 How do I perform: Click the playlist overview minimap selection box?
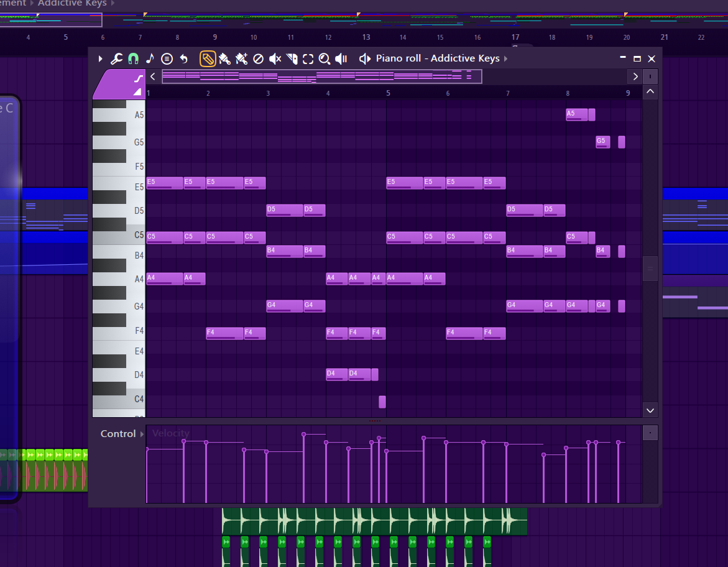51,20
